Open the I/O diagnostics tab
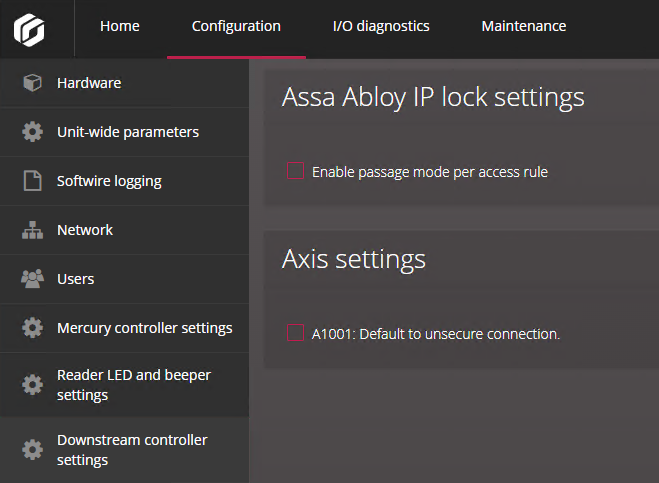Viewport: 659px width, 483px height. pos(381,27)
